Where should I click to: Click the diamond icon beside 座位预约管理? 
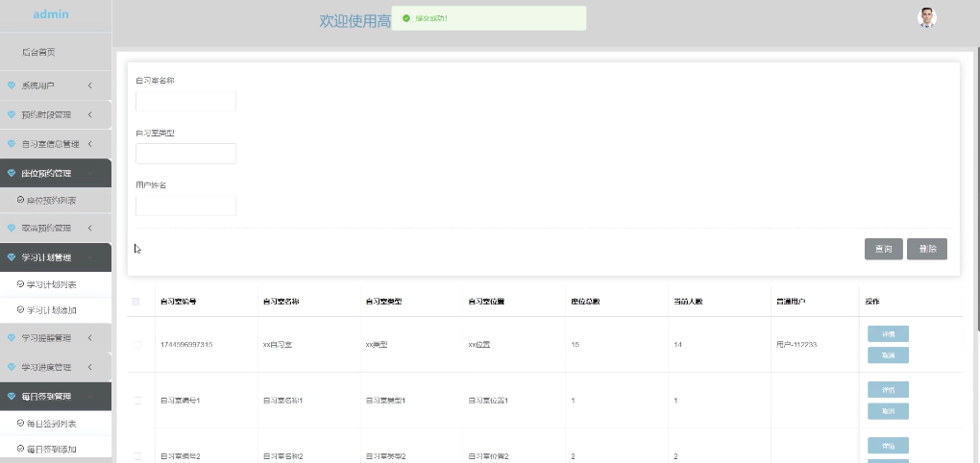[12, 174]
